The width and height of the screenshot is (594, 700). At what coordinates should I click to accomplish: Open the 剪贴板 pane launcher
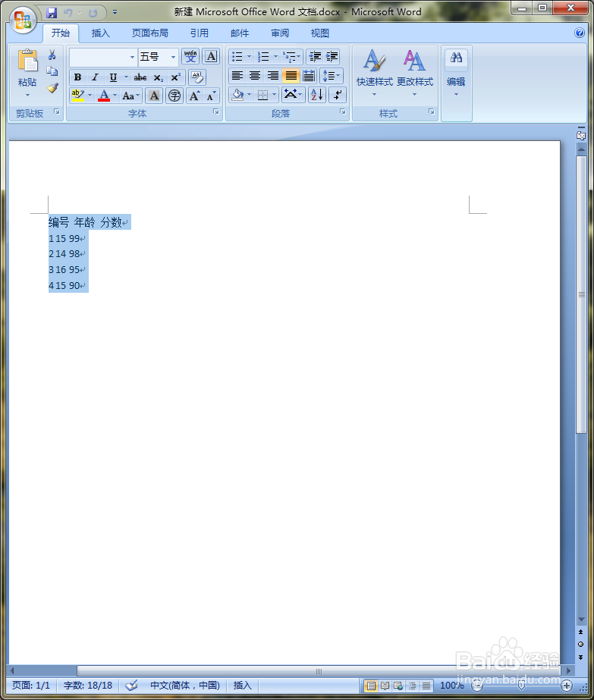pos(57,111)
